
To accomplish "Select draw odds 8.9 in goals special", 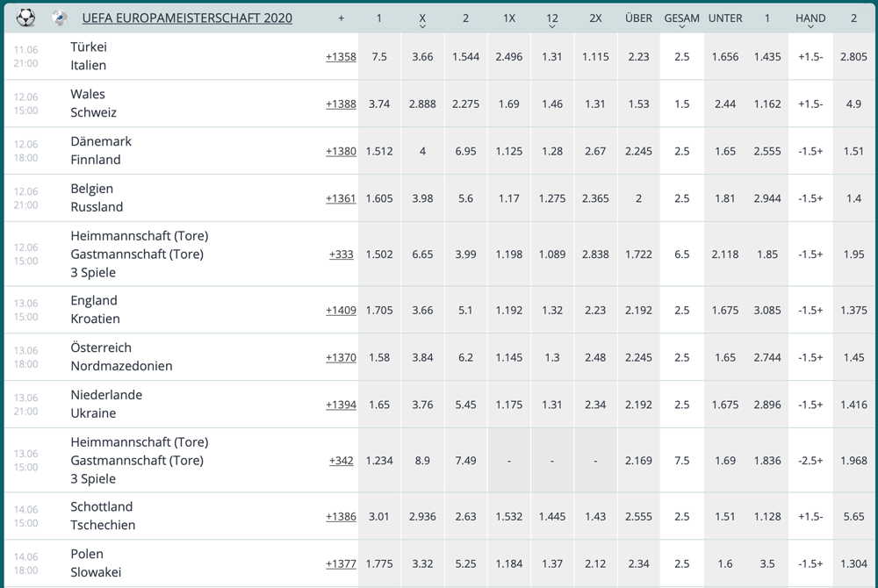I will pyautogui.click(x=422, y=461).
